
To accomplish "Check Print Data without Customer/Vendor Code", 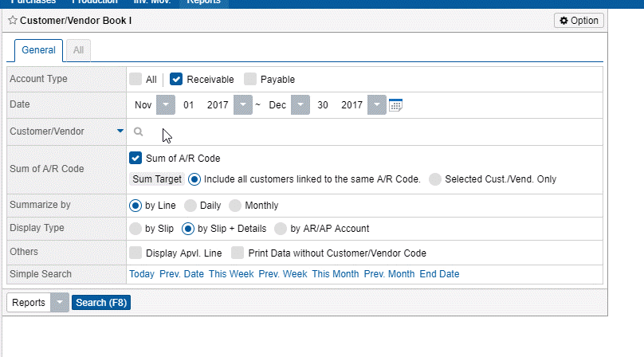I will [x=238, y=253].
